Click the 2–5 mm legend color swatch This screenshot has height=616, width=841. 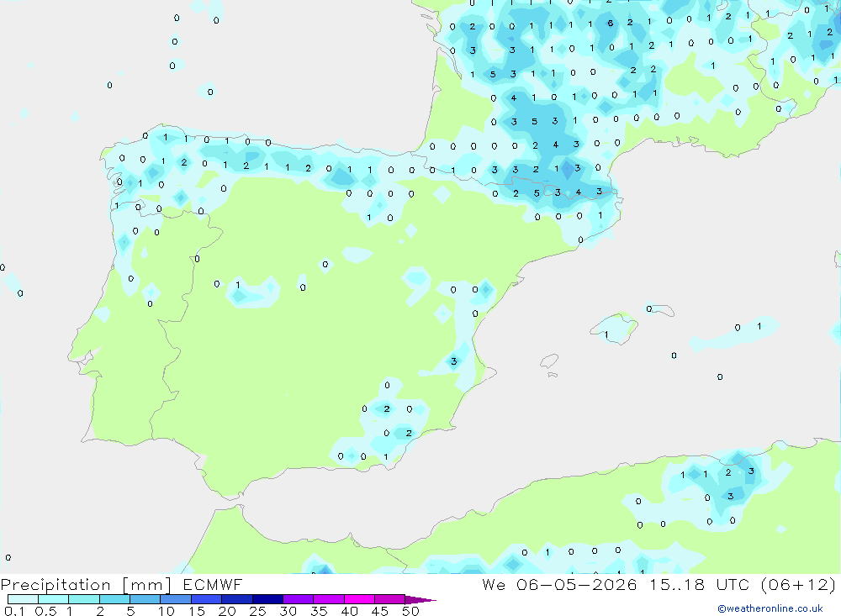114,599
